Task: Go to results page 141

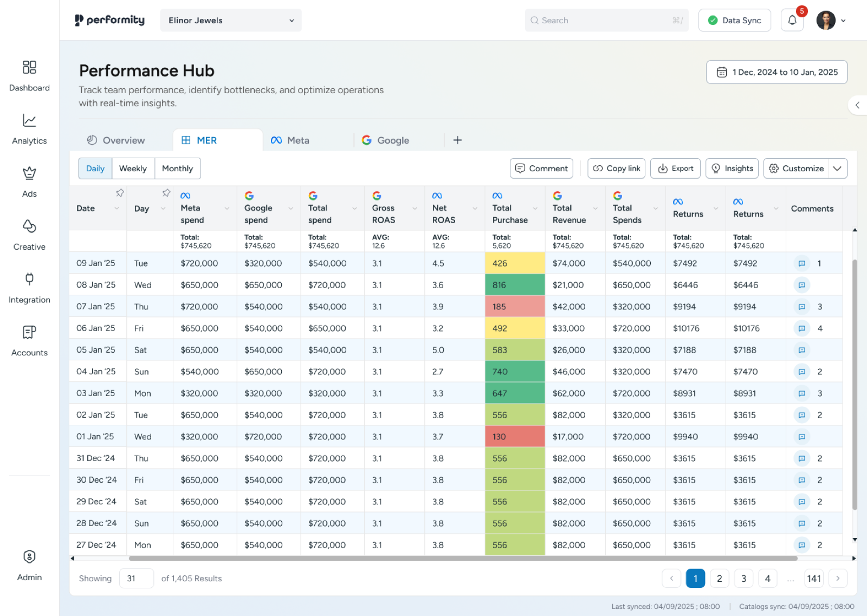Action: point(814,578)
